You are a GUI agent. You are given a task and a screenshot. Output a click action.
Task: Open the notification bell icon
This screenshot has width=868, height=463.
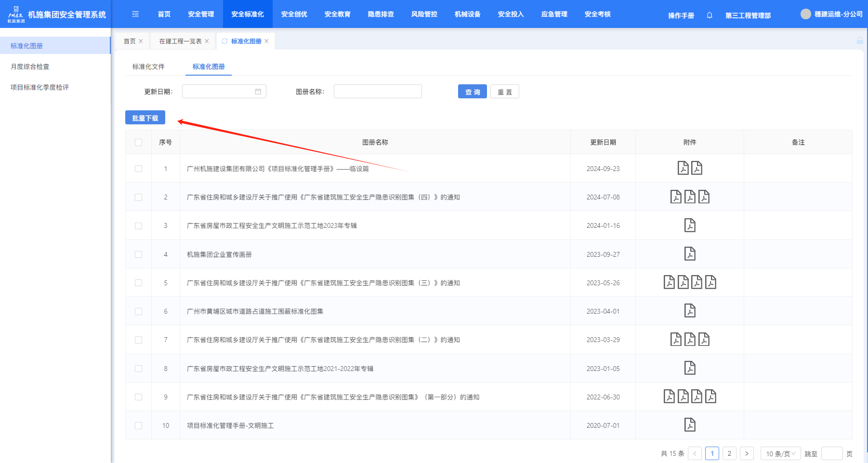[x=710, y=15]
